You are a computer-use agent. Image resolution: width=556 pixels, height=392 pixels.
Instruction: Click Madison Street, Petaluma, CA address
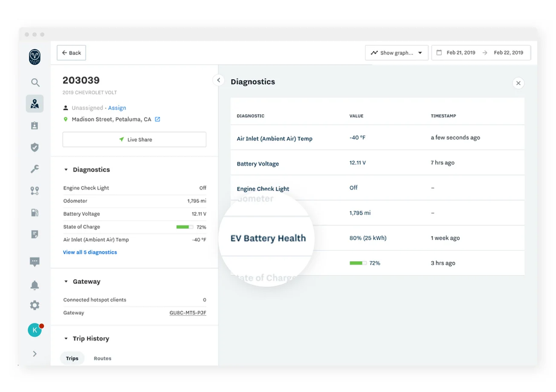click(x=111, y=119)
